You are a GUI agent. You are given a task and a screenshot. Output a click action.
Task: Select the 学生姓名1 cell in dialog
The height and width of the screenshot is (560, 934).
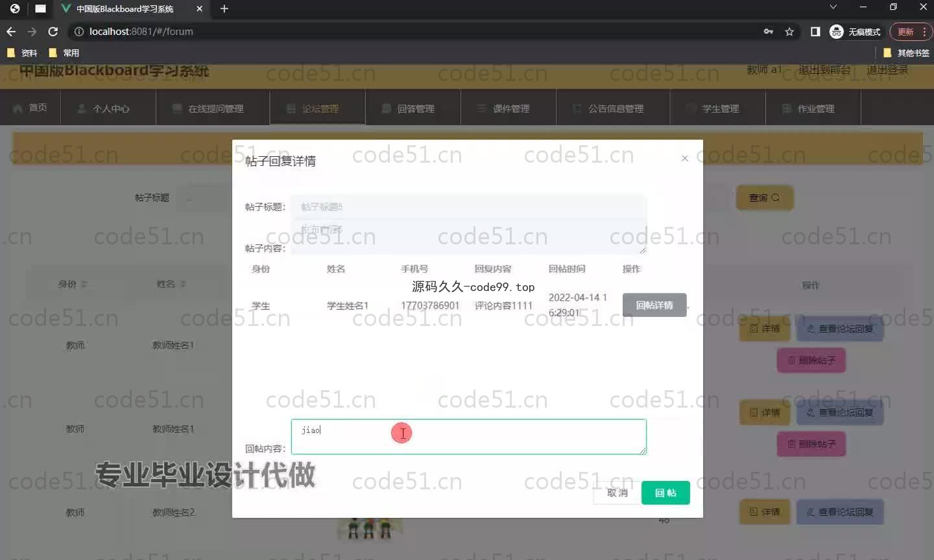(x=348, y=305)
